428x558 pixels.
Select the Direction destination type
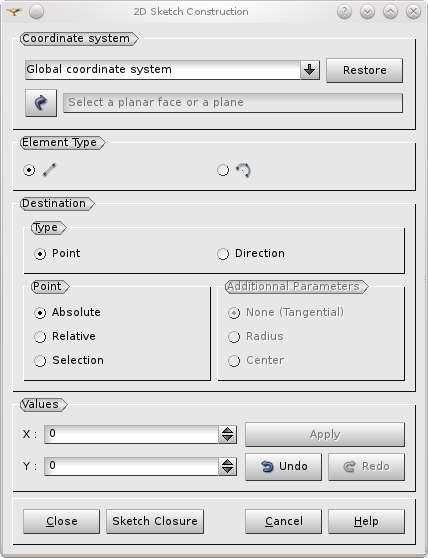pos(251,253)
